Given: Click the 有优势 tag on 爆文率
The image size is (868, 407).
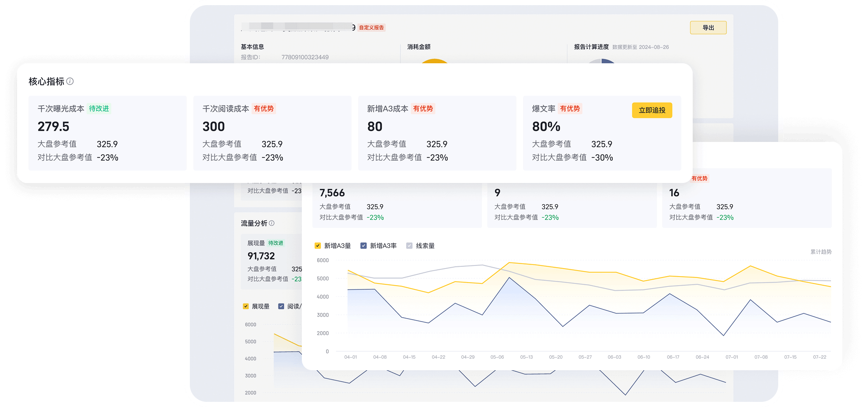Looking at the screenshot, I should click(x=570, y=109).
